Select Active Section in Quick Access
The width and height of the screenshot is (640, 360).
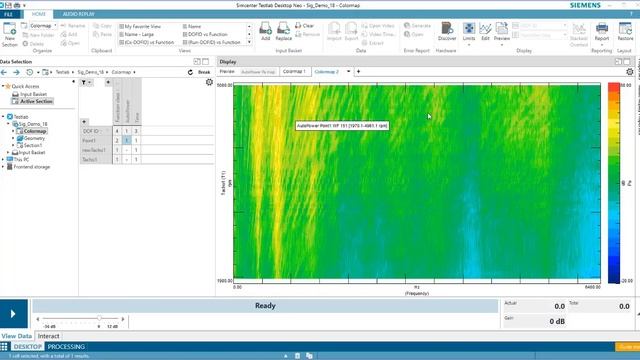33,101
